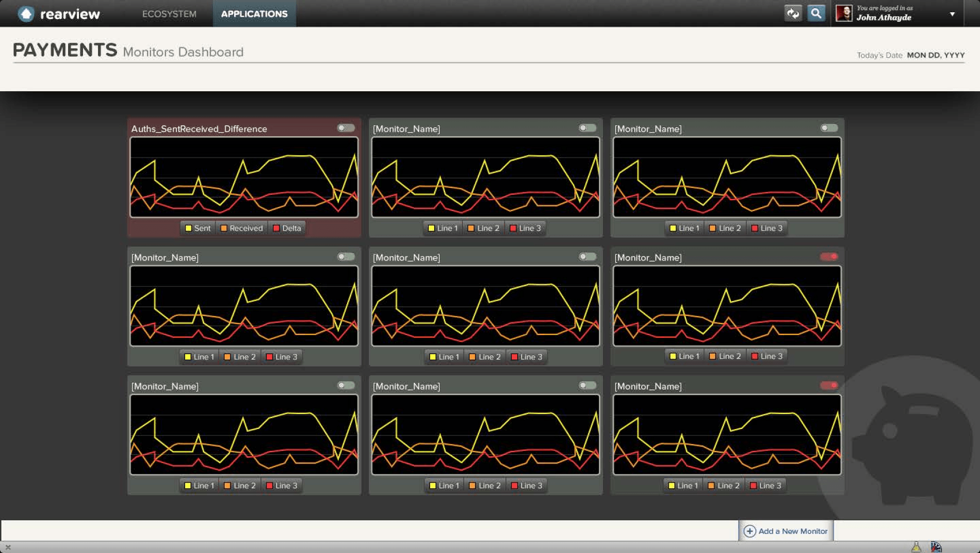Image resolution: width=980 pixels, height=553 pixels.
Task: Click Add a New Monitor button
Action: coord(786,531)
